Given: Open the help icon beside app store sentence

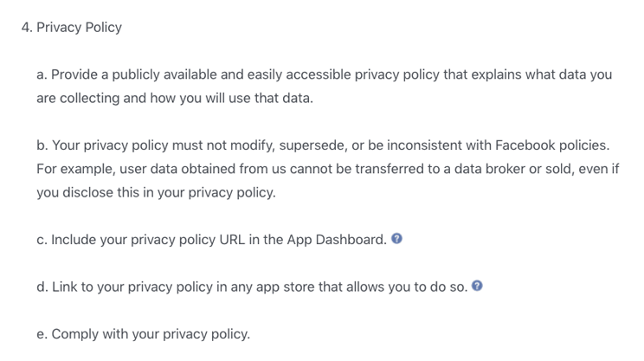Looking at the screenshot, I should 477,286.
